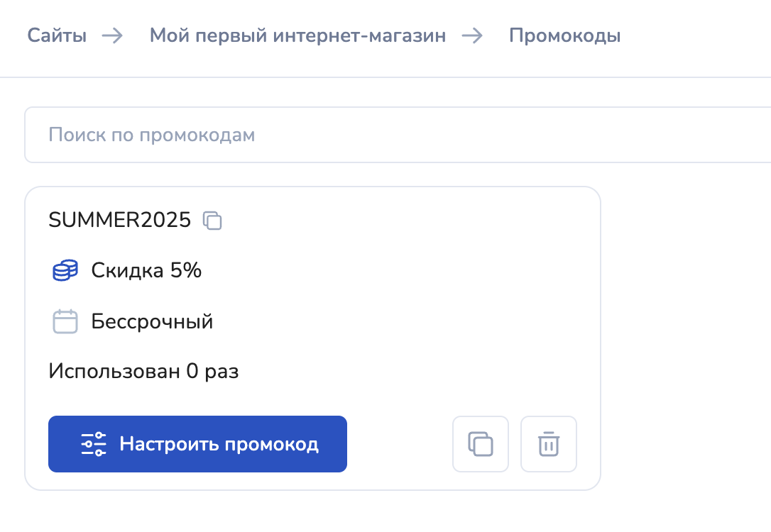Click the arrow after Сайты breadcrumb

[112, 35]
